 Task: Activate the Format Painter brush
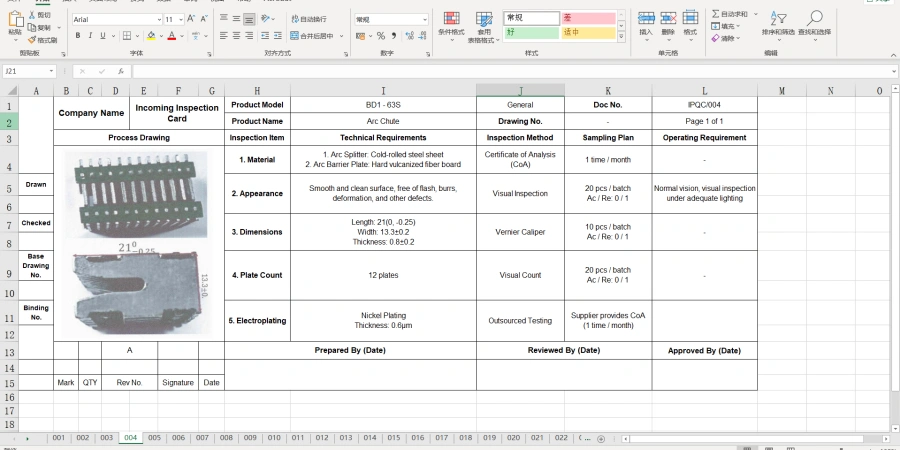[32, 40]
